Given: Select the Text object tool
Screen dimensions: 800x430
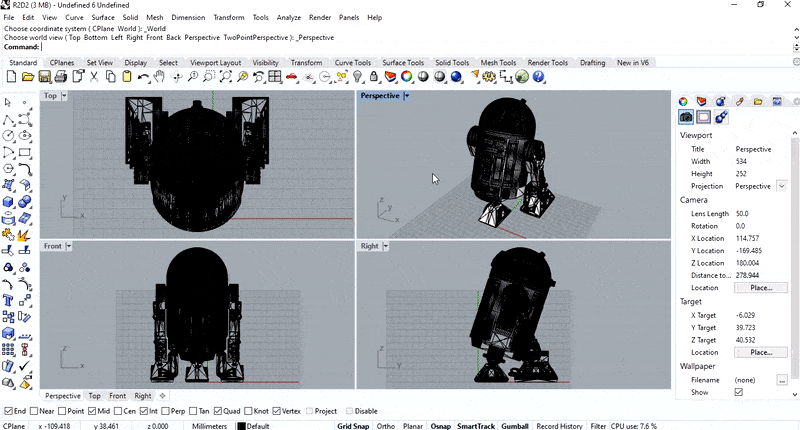Looking at the screenshot, I should pyautogui.click(x=9, y=300).
